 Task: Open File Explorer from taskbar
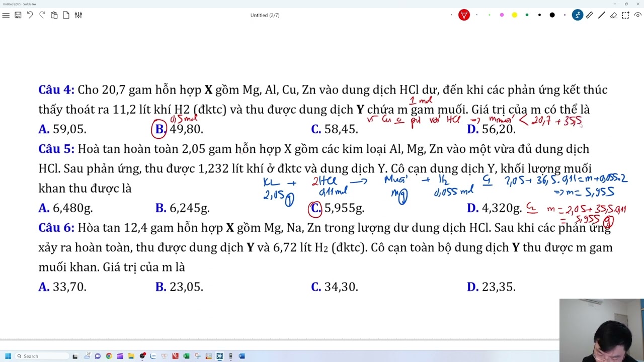click(x=131, y=356)
